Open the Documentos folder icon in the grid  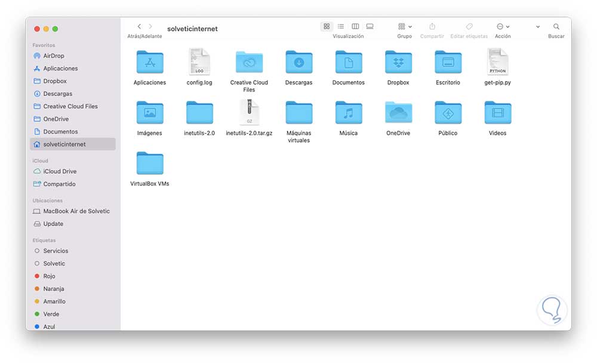point(349,62)
